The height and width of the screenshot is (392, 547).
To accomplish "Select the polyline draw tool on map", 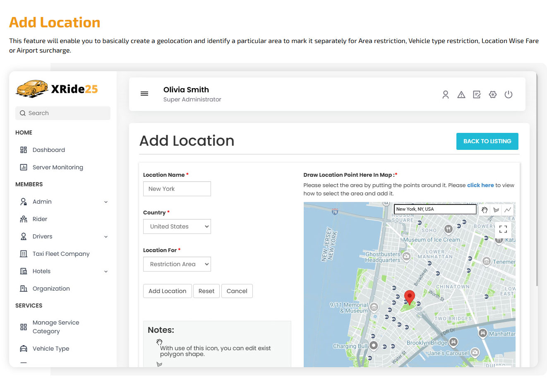I will (x=508, y=210).
